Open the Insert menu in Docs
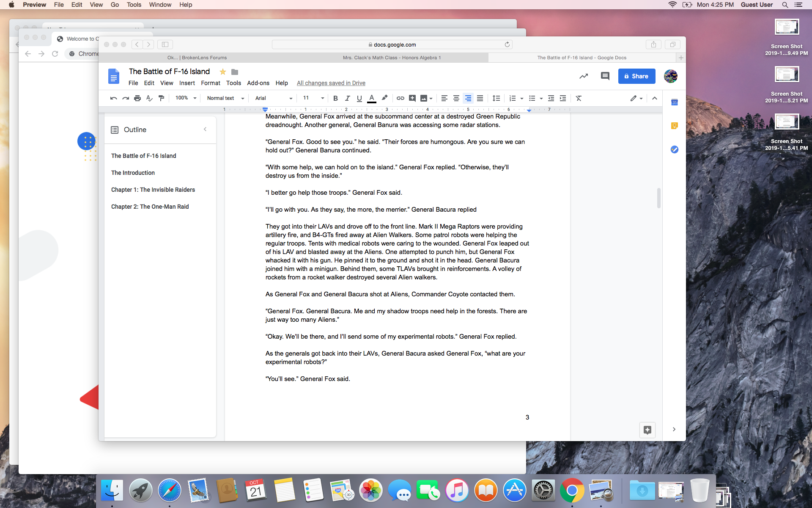812x508 pixels. pyautogui.click(x=187, y=83)
